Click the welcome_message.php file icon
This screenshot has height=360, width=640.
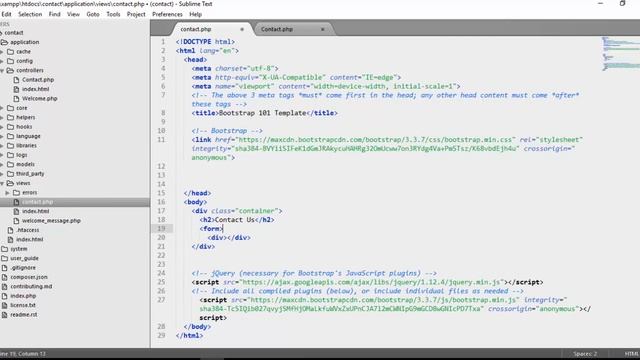(x=16, y=221)
